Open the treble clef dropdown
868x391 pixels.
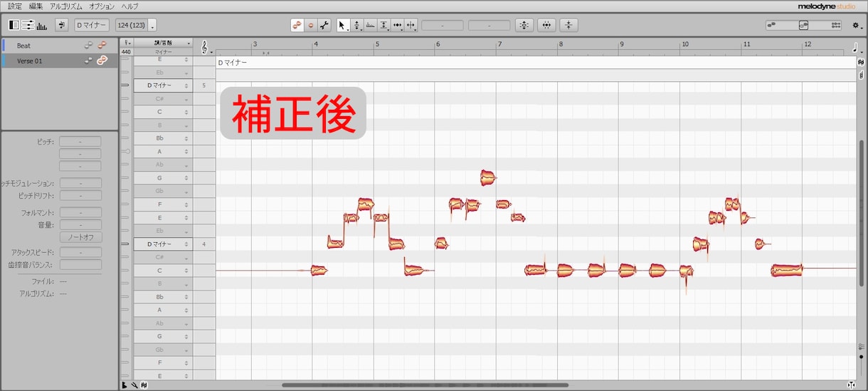(x=206, y=47)
